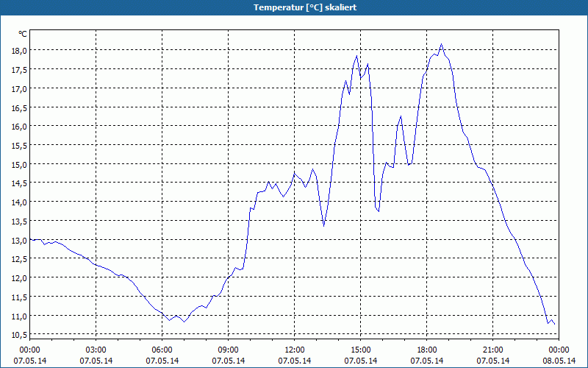Click the 08.05.14 date label
The image size is (588, 368).
559,361
